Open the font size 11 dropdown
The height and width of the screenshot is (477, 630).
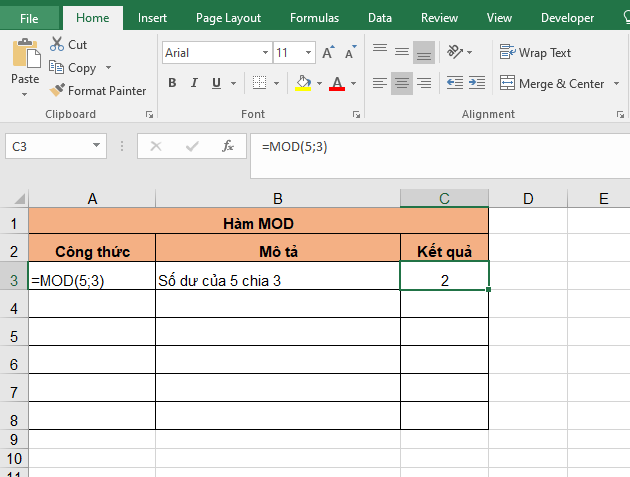[x=308, y=53]
